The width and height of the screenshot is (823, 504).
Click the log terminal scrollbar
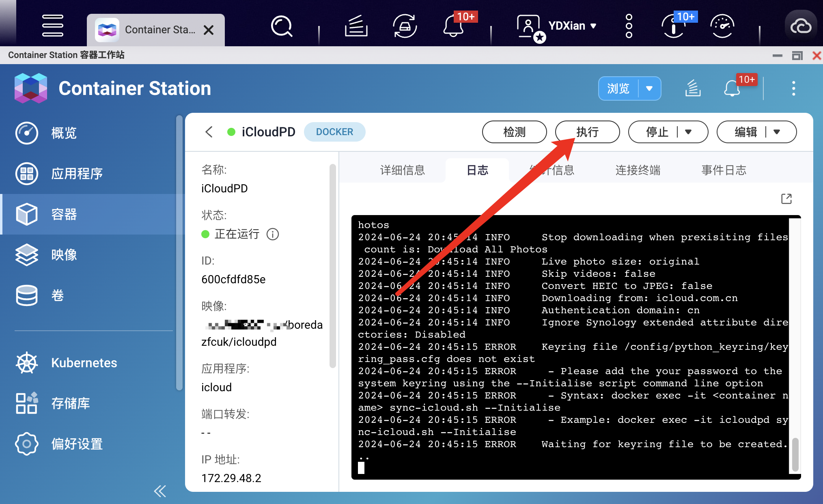(795, 454)
